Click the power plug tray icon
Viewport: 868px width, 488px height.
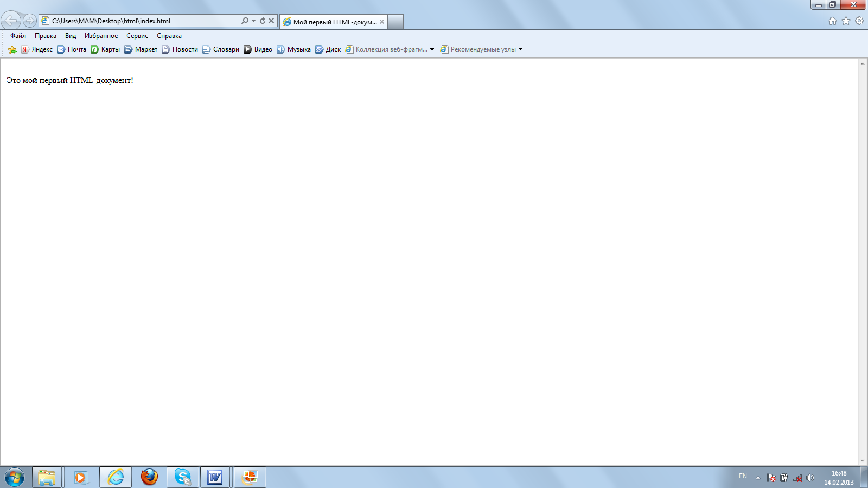click(x=784, y=478)
